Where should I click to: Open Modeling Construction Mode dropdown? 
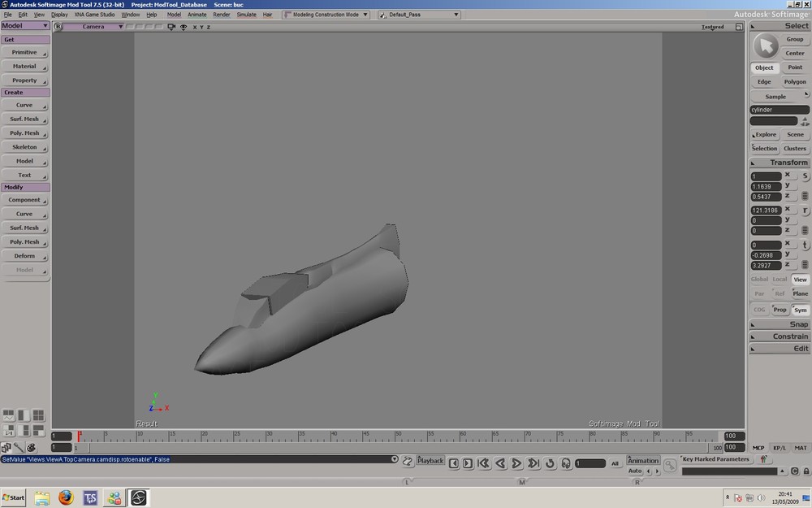(326, 15)
